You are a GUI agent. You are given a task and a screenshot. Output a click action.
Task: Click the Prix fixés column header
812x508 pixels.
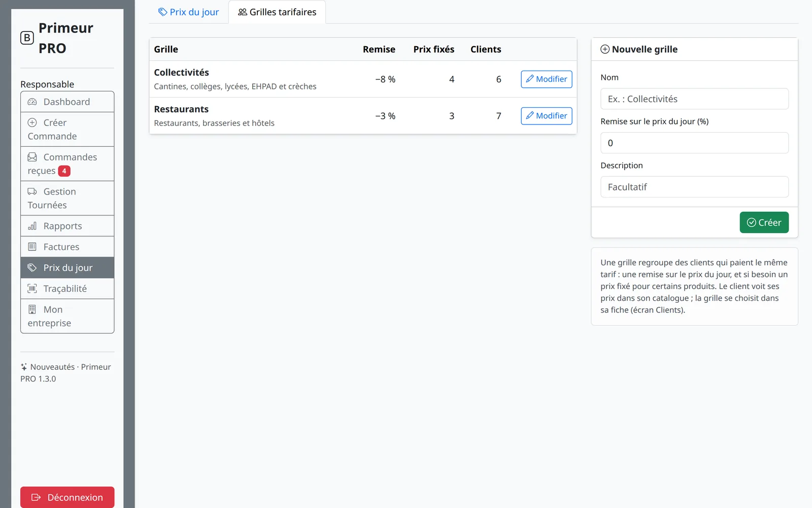coord(434,49)
